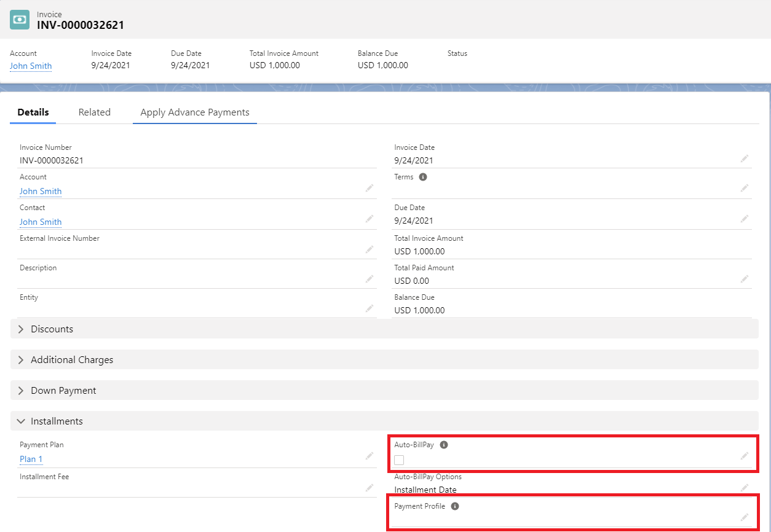Click the Invoice record icon in header
The width and height of the screenshot is (771, 532).
(20, 19)
